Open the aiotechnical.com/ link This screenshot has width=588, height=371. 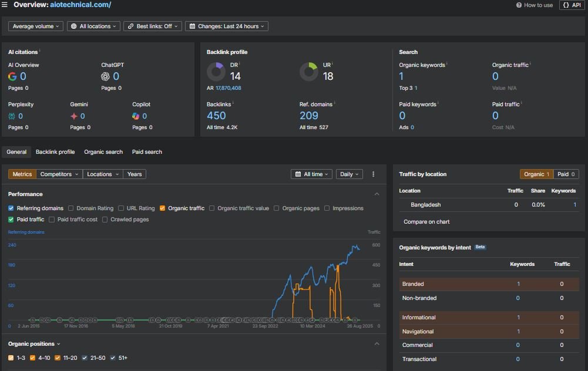point(80,5)
